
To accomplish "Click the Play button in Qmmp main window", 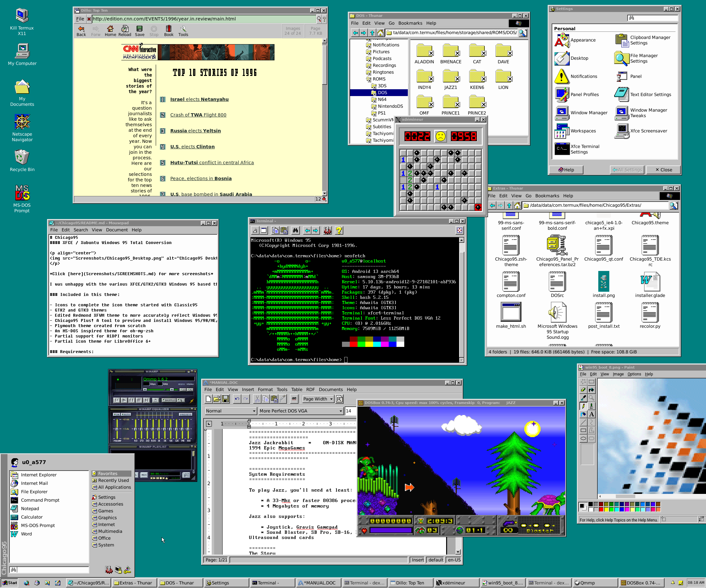I will 124,400.
